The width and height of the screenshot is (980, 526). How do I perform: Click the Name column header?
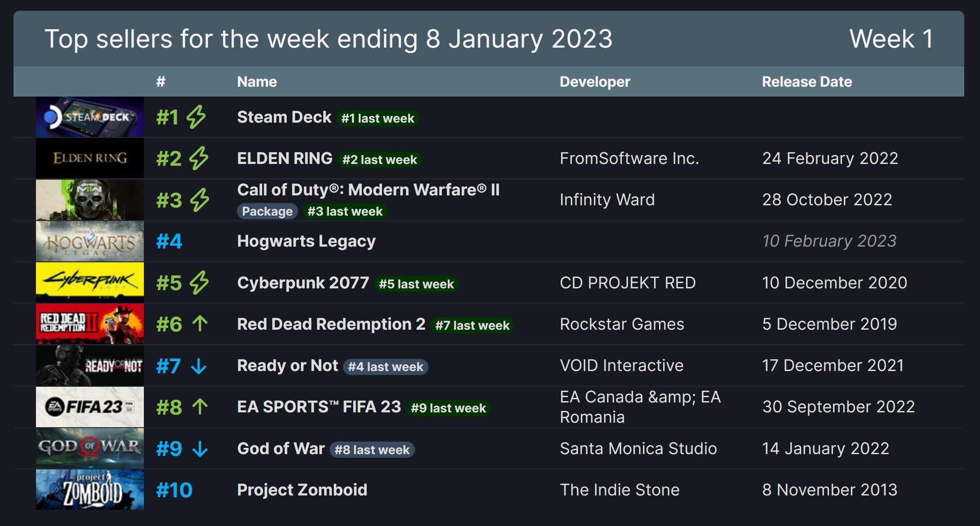[257, 82]
